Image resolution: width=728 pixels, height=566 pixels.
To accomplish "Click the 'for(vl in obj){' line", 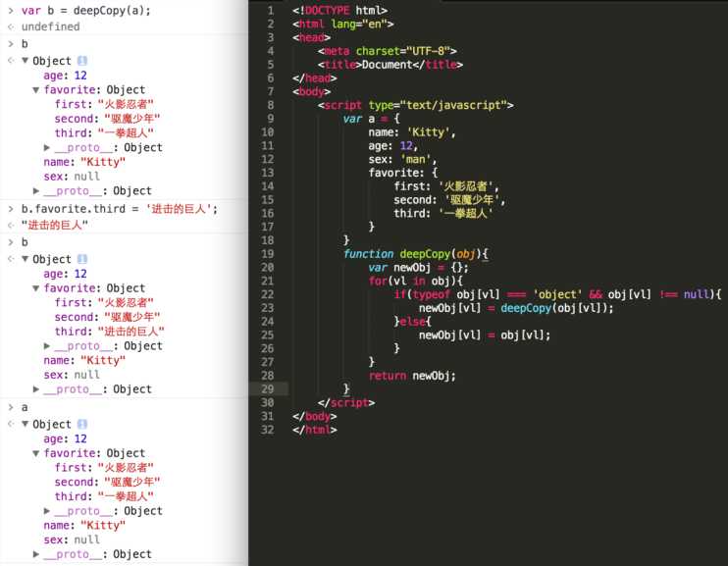I will pos(416,281).
